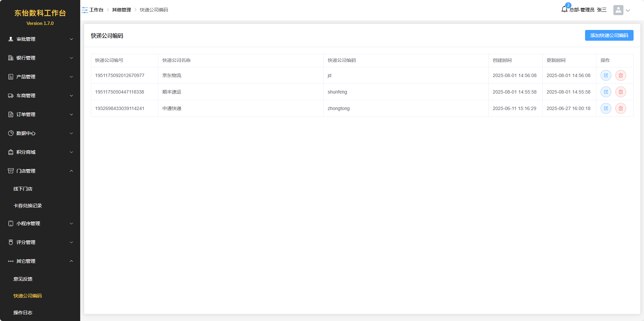Click the user avatar icon
Image resolution: width=644 pixels, height=321 pixels.
point(618,10)
